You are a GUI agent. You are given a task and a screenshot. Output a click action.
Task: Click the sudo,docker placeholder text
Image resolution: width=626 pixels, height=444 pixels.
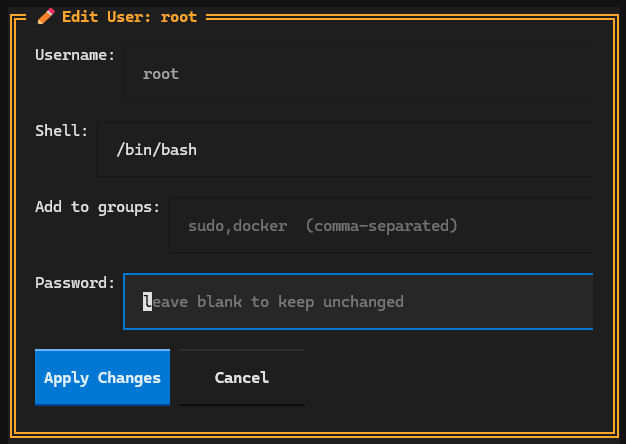238,226
